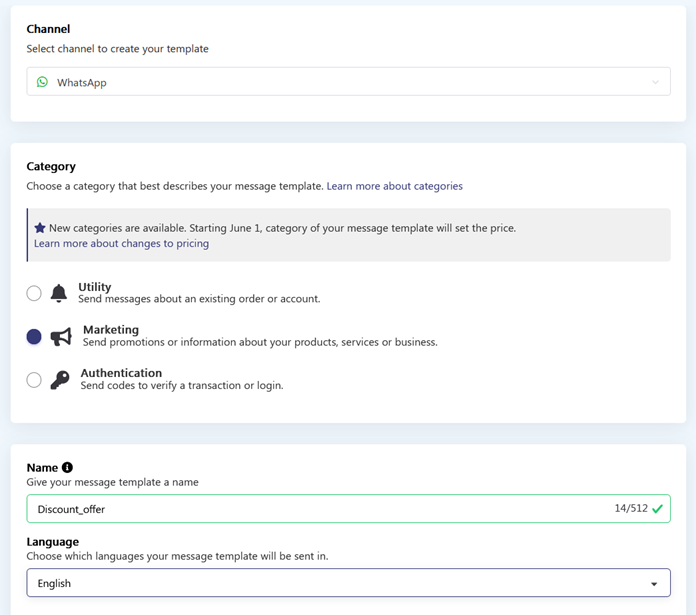Open Learn more about categories link
696x615 pixels.
[394, 186]
